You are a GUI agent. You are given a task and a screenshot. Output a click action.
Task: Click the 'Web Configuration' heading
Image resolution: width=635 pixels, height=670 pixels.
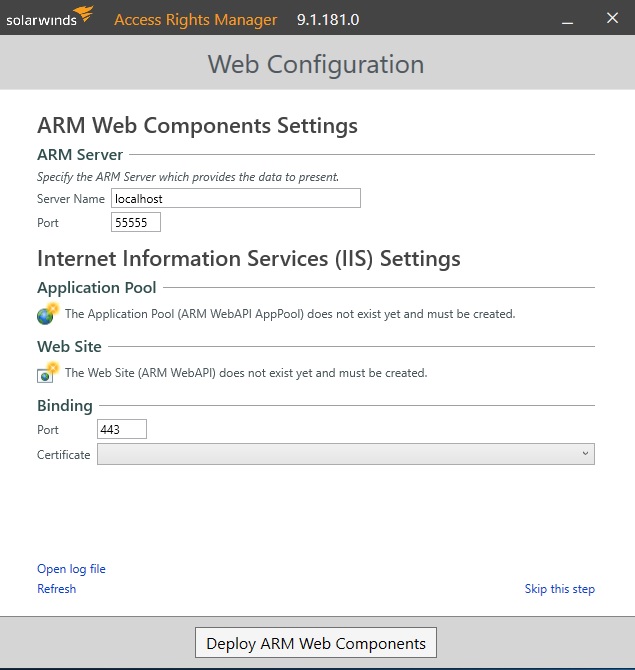click(316, 65)
